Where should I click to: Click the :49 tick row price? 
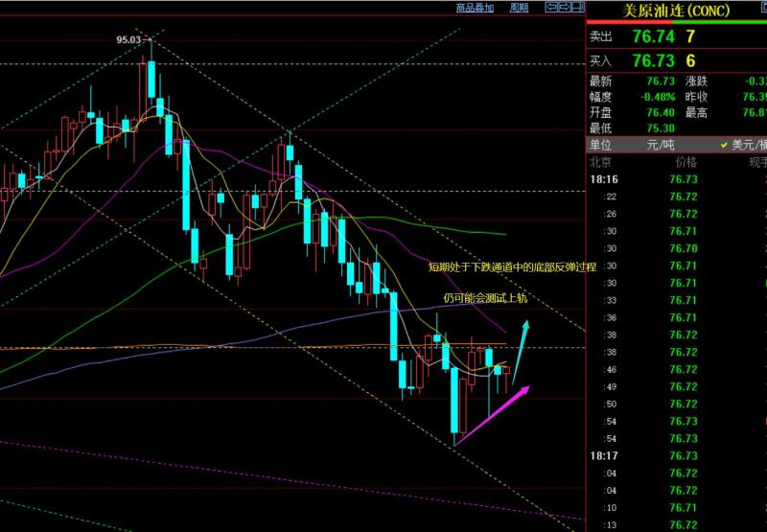pos(684,386)
